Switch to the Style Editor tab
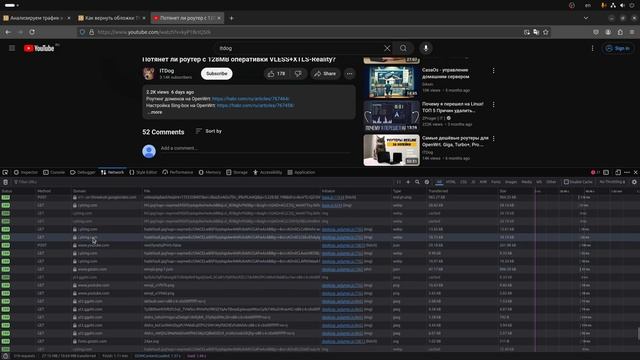Screen dimensions: 640x360 (x=143, y=172)
